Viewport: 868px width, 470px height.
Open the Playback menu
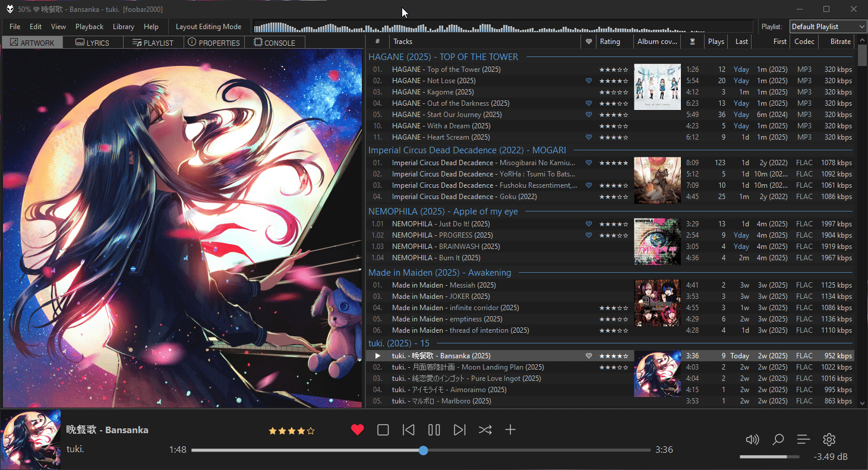[89, 27]
